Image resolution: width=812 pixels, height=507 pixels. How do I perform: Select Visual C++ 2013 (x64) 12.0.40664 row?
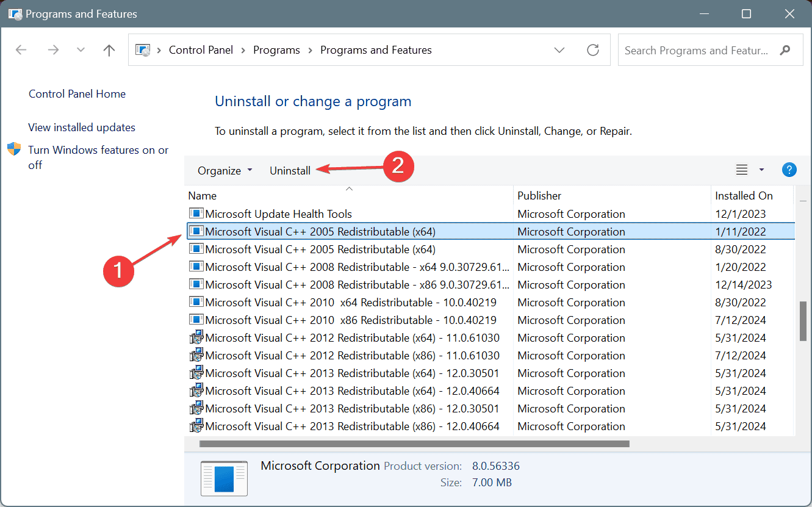[489, 391]
